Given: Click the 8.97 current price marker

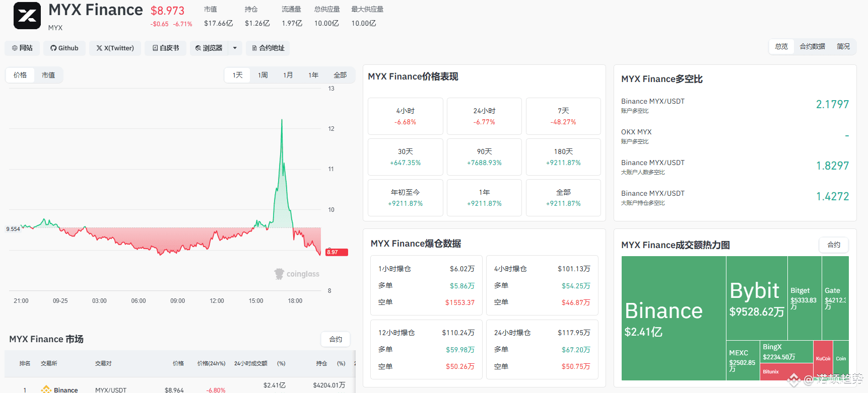Looking at the screenshot, I should pyautogui.click(x=337, y=252).
